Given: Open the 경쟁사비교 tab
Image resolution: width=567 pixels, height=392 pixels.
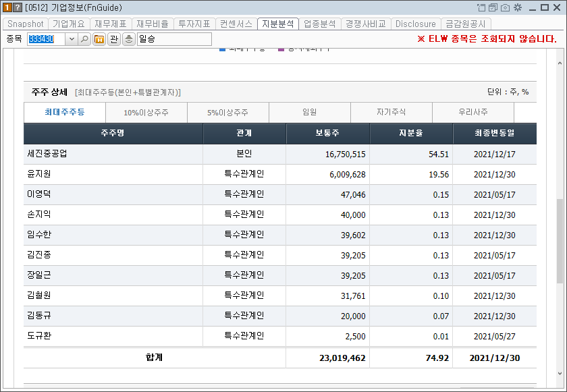Looking at the screenshot, I should point(366,24).
